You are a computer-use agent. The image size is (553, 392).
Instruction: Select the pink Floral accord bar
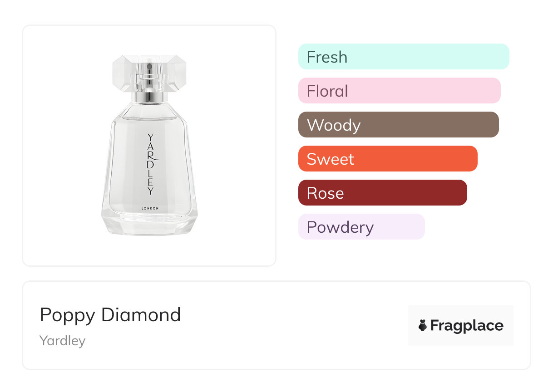click(x=399, y=91)
